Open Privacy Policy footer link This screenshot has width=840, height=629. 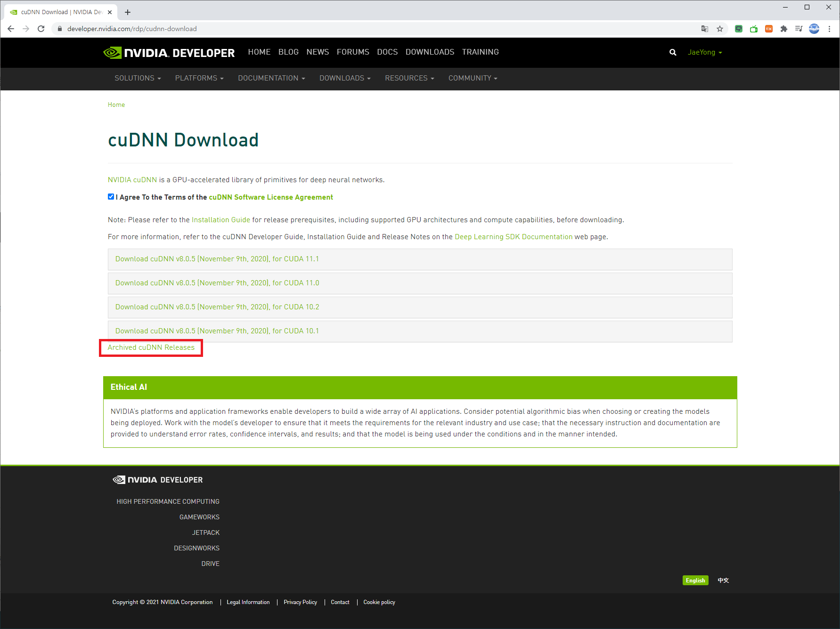pyautogui.click(x=301, y=602)
